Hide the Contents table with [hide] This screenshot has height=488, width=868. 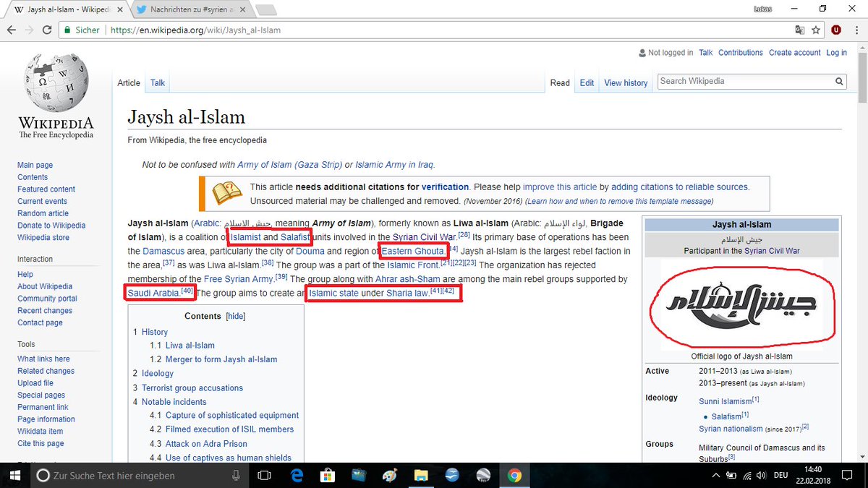pos(236,316)
